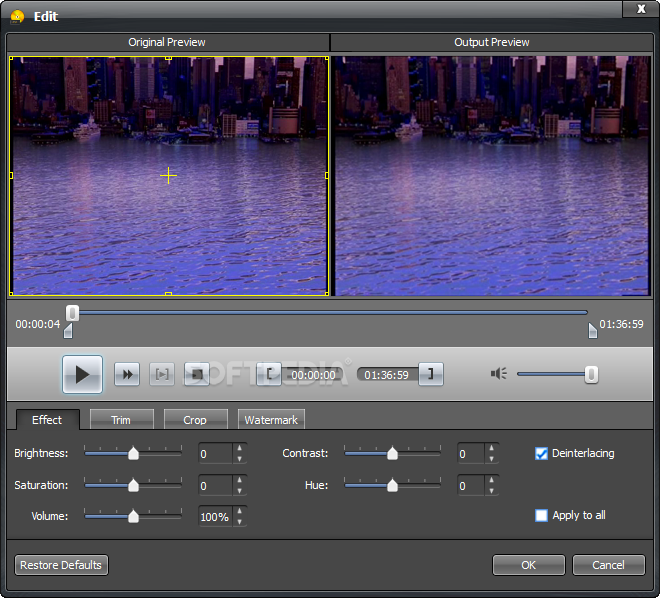Click the crop center crosshair in original preview

pos(168,175)
